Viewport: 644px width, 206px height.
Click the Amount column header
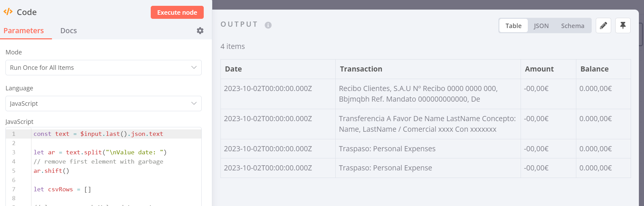click(539, 69)
